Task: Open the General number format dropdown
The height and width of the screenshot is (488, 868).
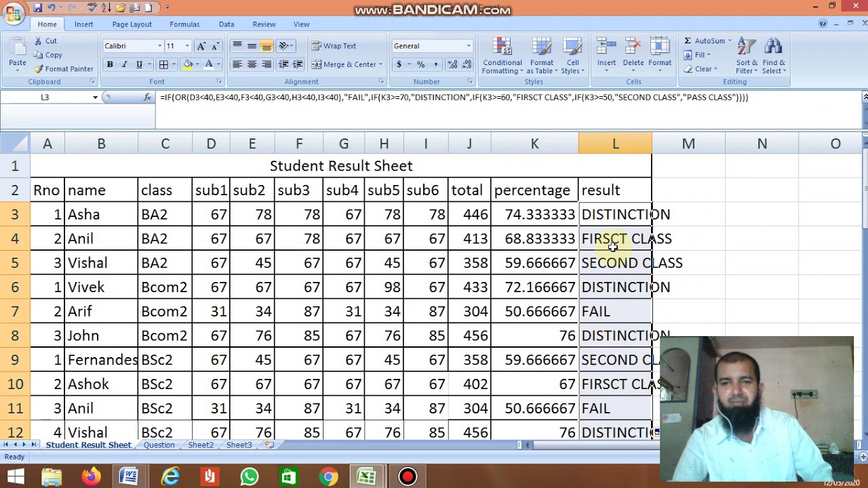Action: coord(468,46)
